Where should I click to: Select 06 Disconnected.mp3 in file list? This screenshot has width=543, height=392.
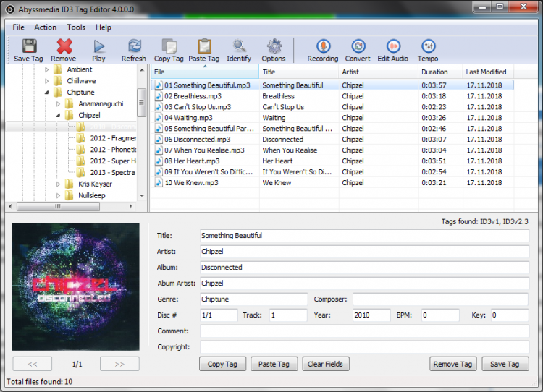pyautogui.click(x=198, y=140)
